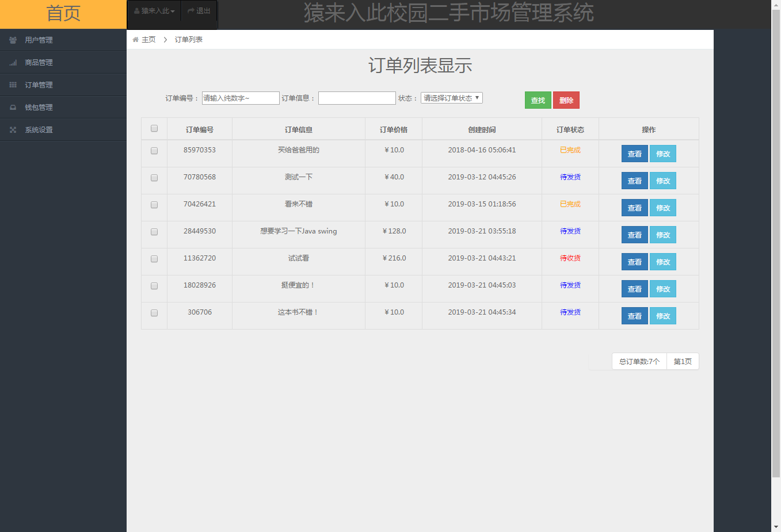Click the home icon before 主页 breadcrumb
781x532 pixels.
point(135,39)
